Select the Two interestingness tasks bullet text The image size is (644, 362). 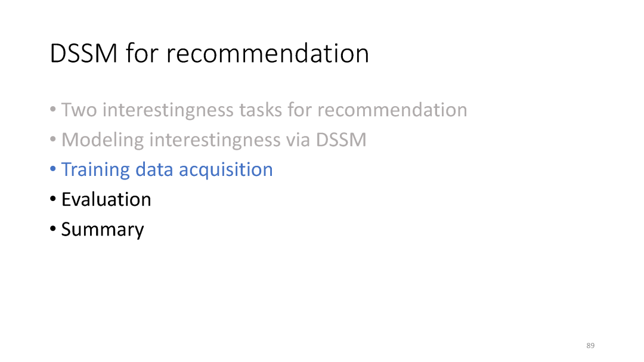pyautogui.click(x=264, y=110)
